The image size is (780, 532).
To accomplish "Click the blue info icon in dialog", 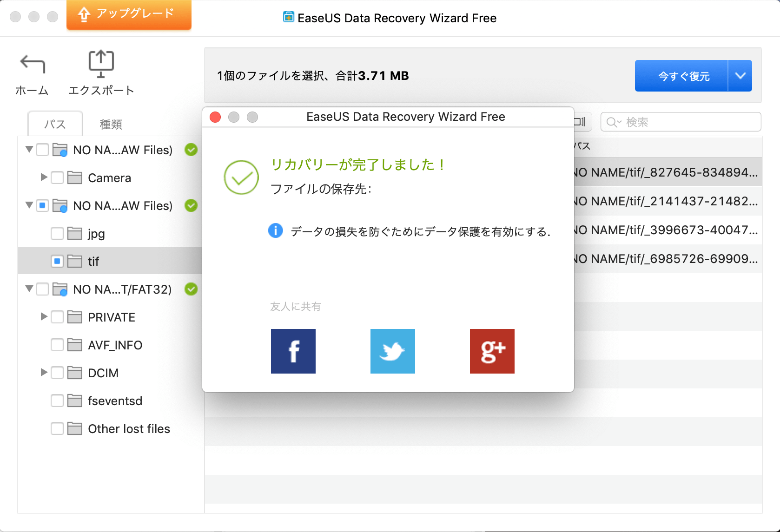I will click(276, 230).
